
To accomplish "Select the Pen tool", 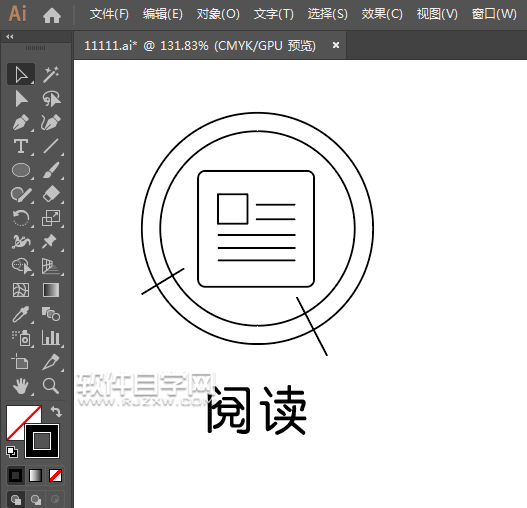I will pyautogui.click(x=21, y=122).
